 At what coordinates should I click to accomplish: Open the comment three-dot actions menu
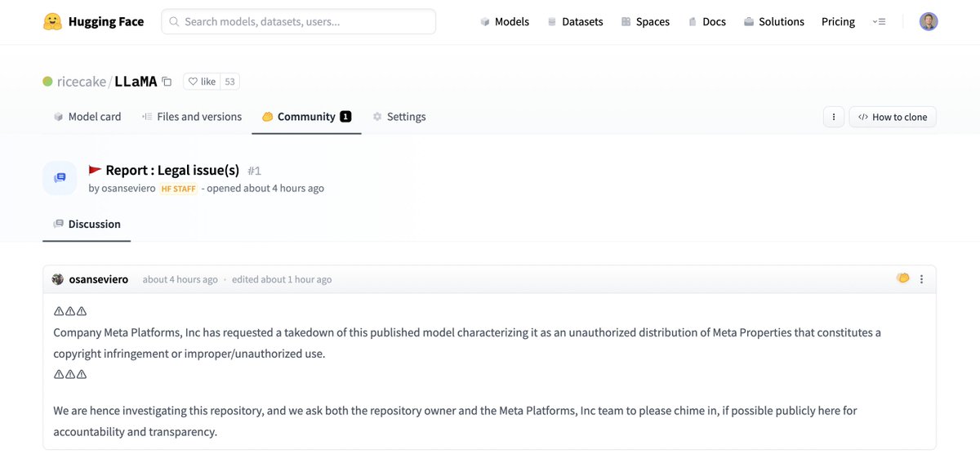click(x=921, y=279)
